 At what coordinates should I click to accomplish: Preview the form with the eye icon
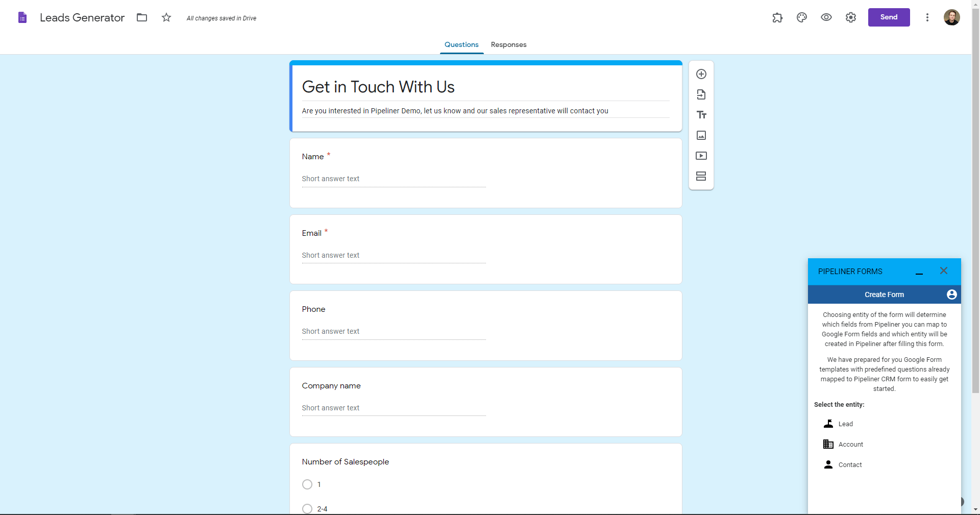826,17
